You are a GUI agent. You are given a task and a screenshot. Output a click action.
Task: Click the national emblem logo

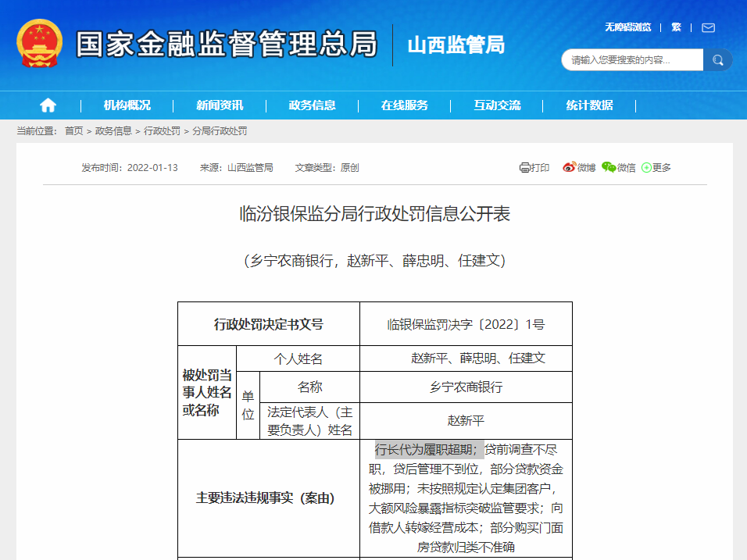click(40, 43)
